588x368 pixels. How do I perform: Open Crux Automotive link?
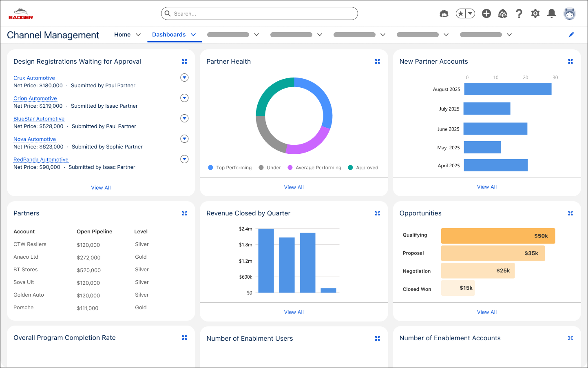(34, 78)
